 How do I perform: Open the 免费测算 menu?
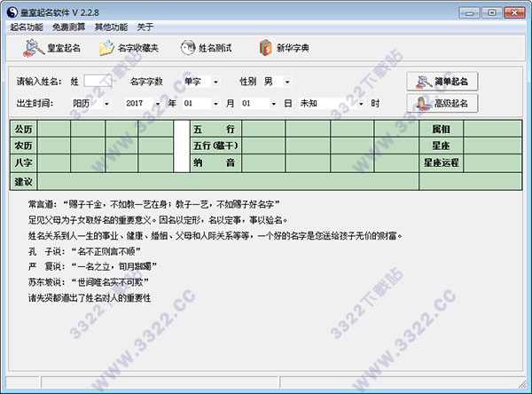click(x=69, y=28)
